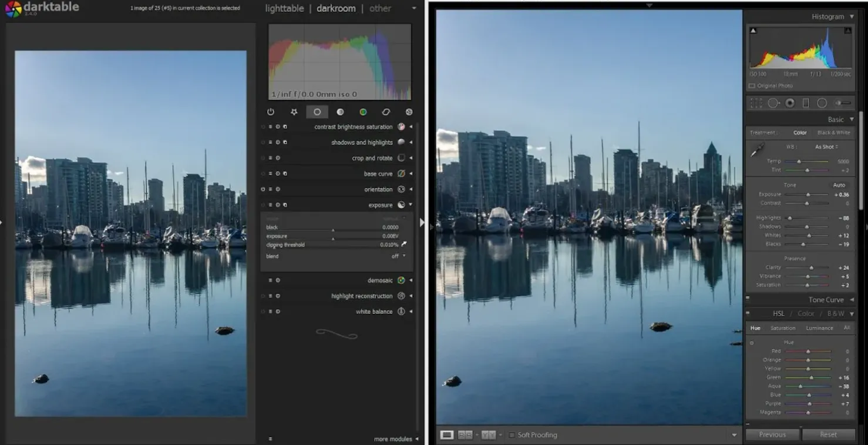This screenshot has height=445, width=868.
Task: Toggle the Original Photo checkbox
Action: pos(752,86)
